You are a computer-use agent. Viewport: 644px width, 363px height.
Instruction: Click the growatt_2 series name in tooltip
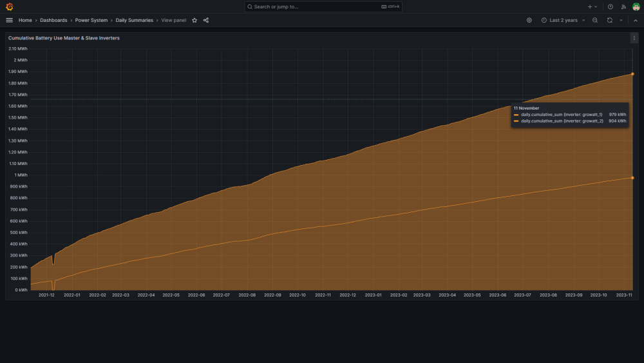(562, 121)
